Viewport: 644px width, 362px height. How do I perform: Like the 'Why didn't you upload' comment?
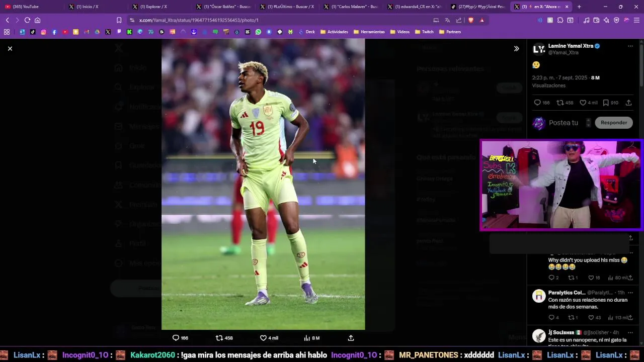(x=594, y=278)
